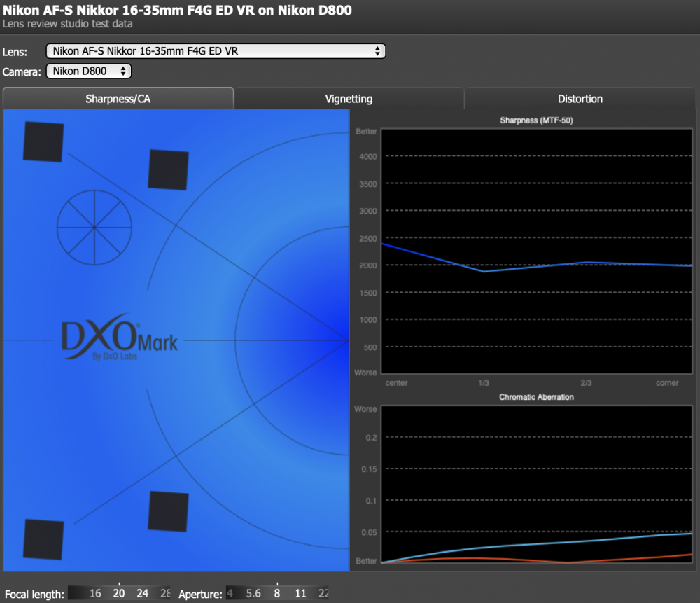Viewport: 700px width, 603px height.
Task: Click the "Focal length:" label
Action: click(x=34, y=595)
